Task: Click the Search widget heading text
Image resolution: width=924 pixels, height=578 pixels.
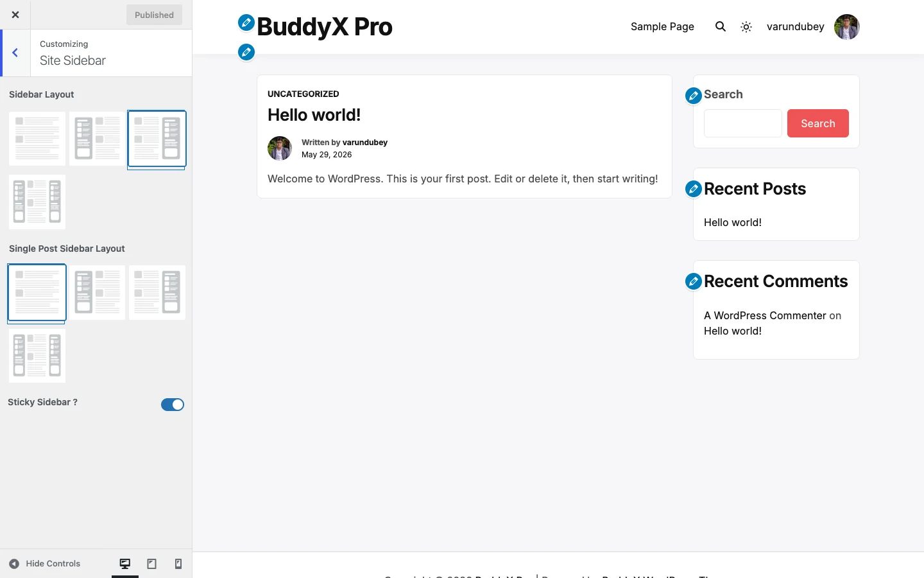Action: (723, 94)
